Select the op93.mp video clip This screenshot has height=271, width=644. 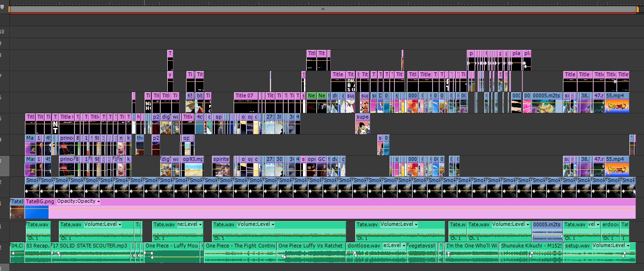[x=193, y=165]
